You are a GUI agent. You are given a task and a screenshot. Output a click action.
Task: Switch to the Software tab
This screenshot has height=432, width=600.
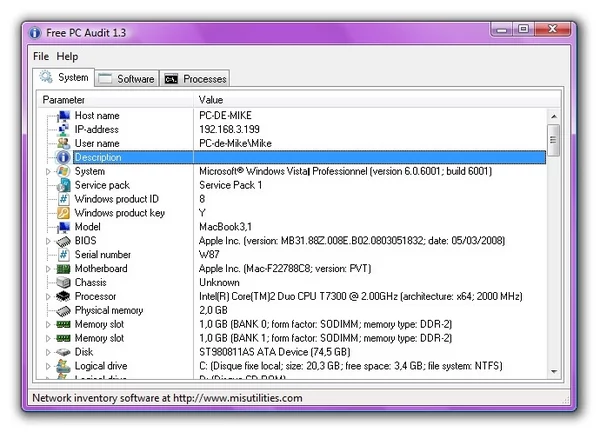127,79
